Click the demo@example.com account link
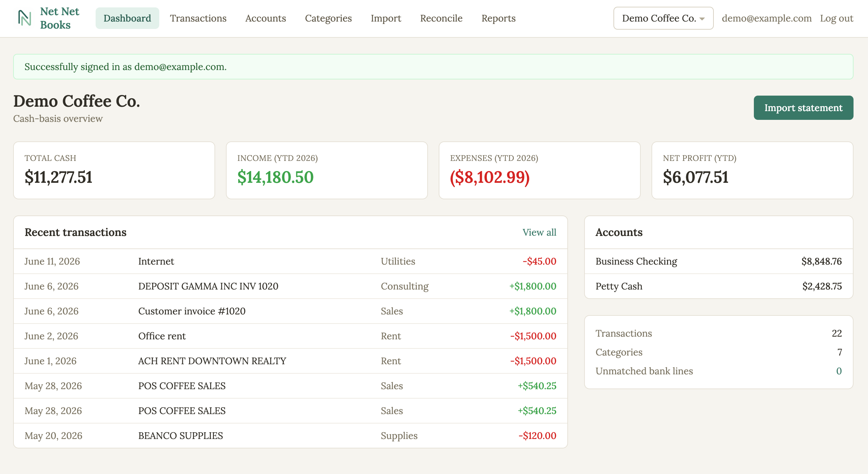Image resolution: width=868 pixels, height=474 pixels. 767,18
